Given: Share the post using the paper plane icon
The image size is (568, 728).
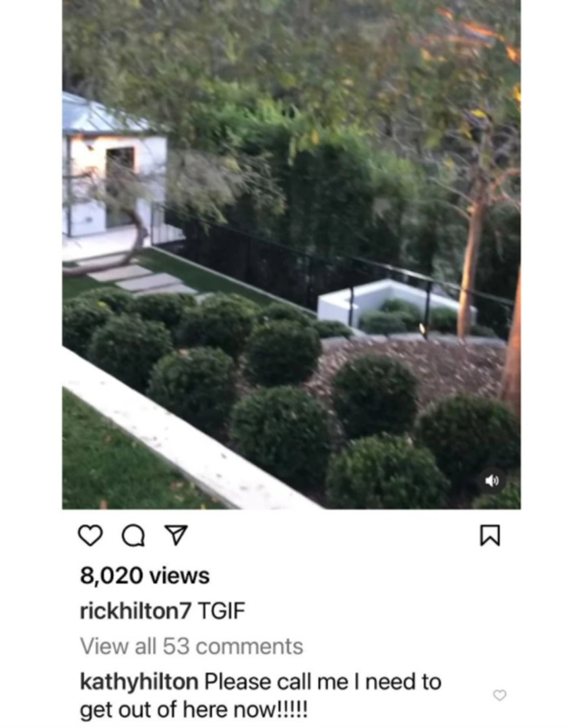Looking at the screenshot, I should click(177, 535).
